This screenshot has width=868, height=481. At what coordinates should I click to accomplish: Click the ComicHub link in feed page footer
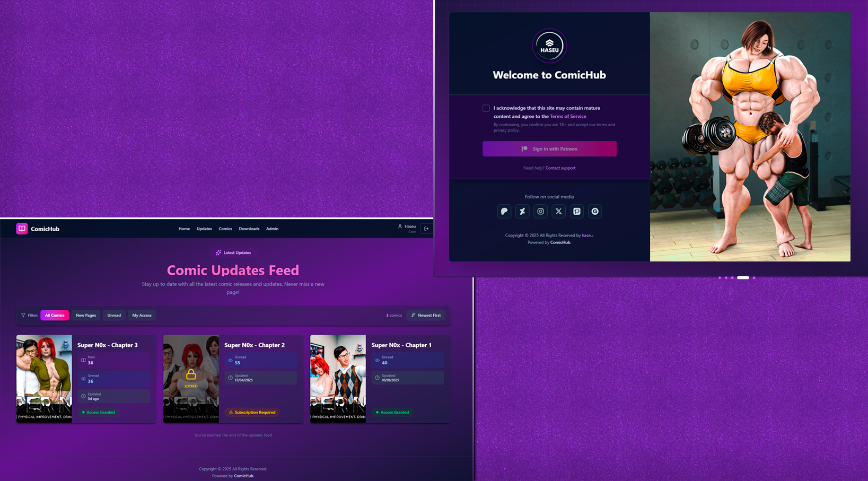tap(244, 476)
